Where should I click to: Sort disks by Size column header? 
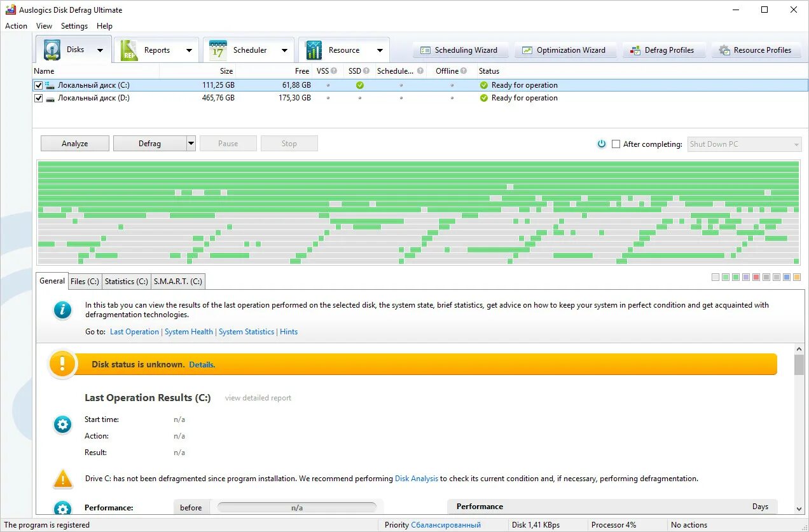(197, 71)
